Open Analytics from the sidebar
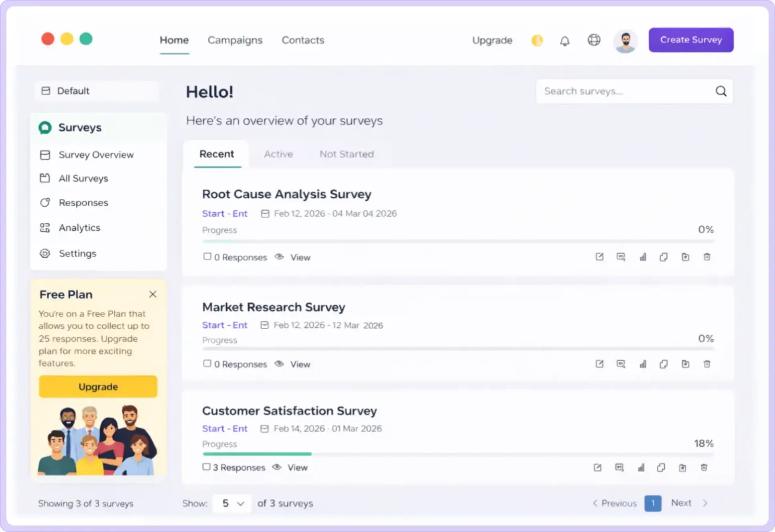775x532 pixels. pos(79,228)
